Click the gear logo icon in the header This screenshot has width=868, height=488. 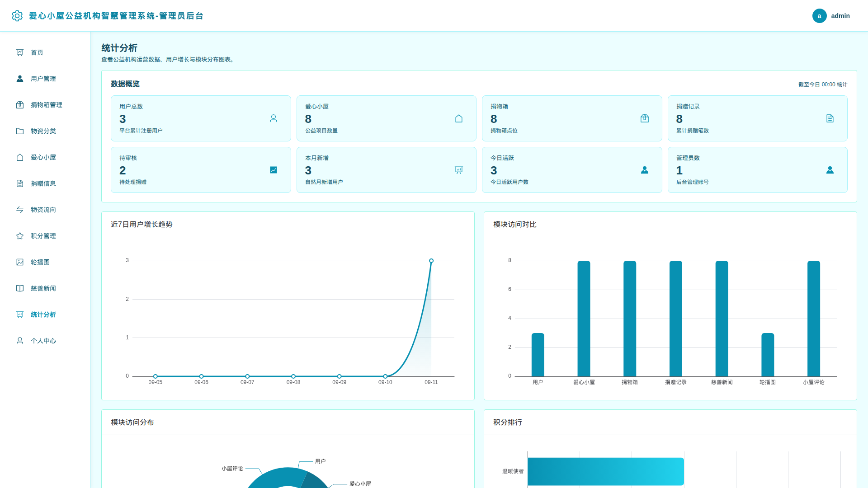(17, 16)
